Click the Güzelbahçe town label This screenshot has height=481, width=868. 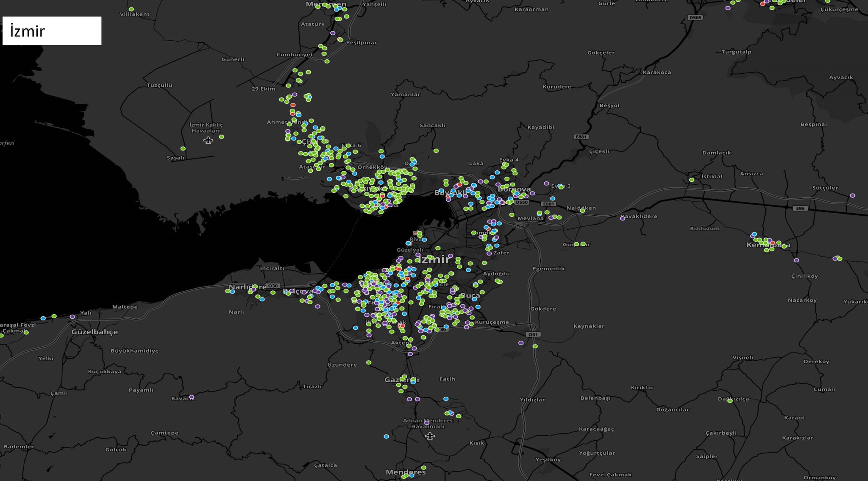point(95,332)
